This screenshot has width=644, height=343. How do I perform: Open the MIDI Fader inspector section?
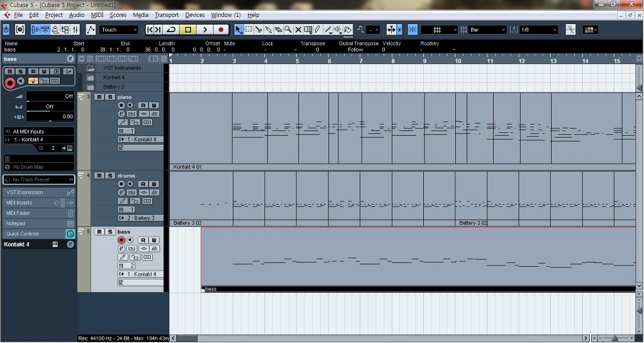coord(38,213)
